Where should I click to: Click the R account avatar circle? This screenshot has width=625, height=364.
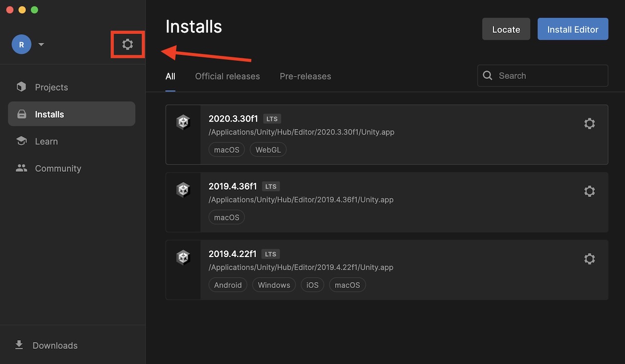pyautogui.click(x=21, y=44)
